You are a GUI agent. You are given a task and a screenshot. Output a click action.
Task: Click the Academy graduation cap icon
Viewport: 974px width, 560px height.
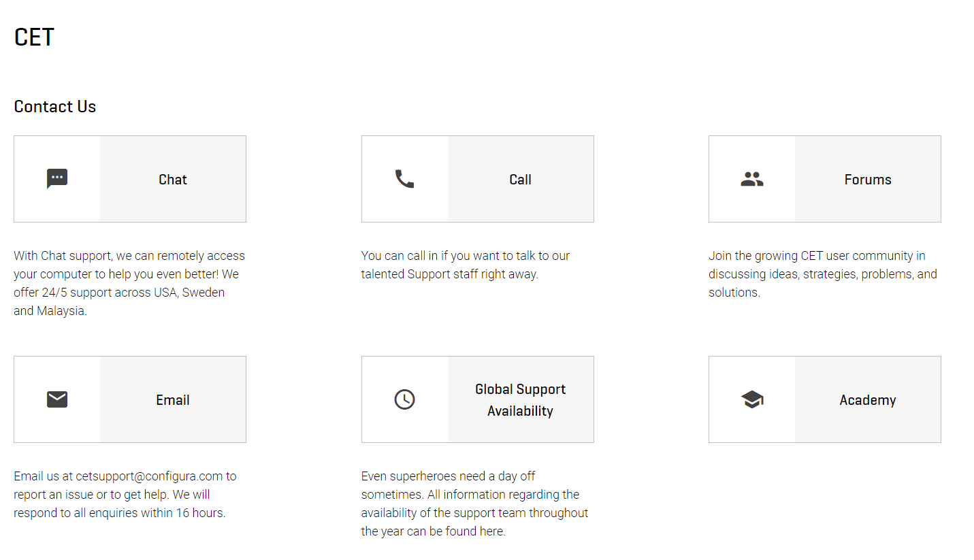[752, 399]
